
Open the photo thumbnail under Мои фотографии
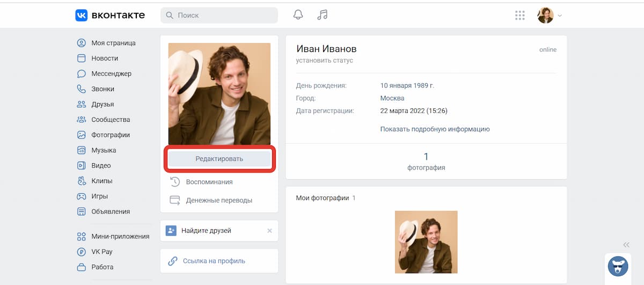click(x=426, y=242)
